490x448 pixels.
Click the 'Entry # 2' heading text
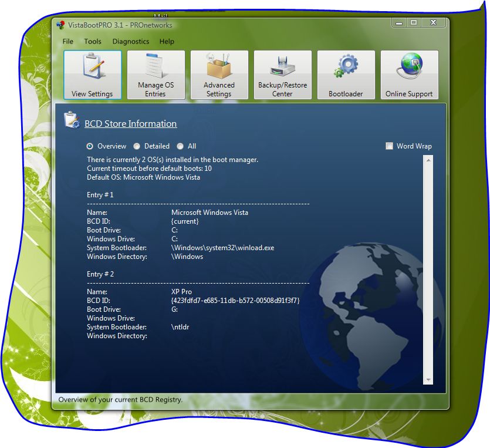coord(100,274)
